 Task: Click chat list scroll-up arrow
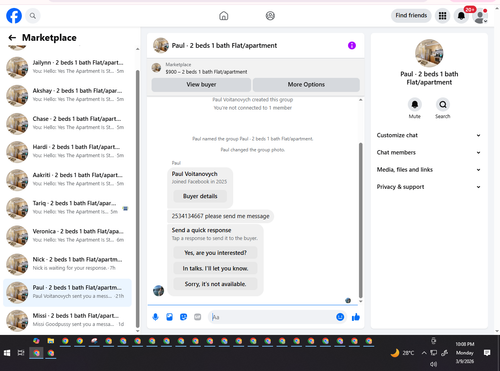pyautogui.click(x=137, y=49)
